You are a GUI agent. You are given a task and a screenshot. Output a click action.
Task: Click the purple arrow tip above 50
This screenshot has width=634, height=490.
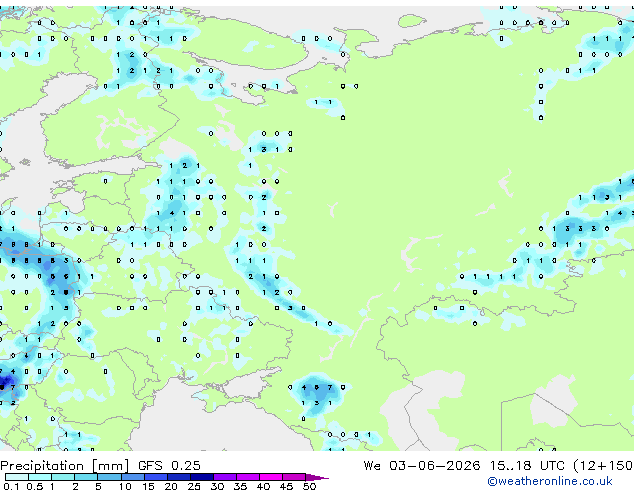point(316,477)
